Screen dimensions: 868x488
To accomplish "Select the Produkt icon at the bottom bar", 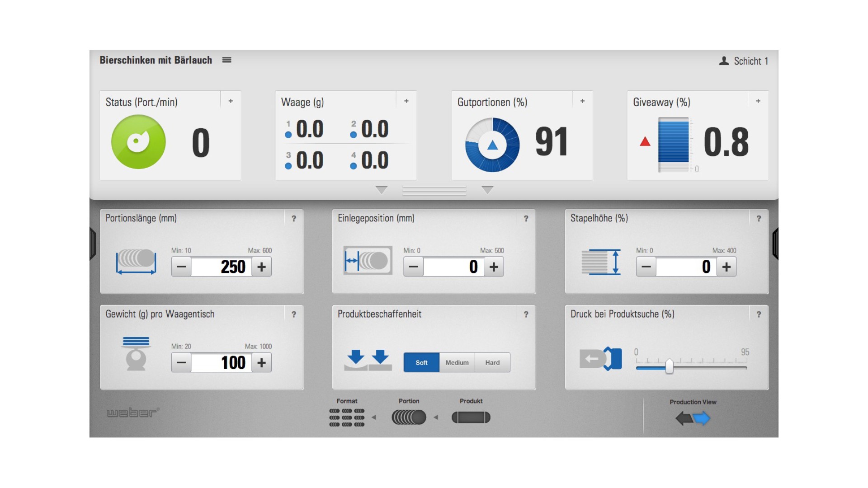I will pyautogui.click(x=471, y=417).
